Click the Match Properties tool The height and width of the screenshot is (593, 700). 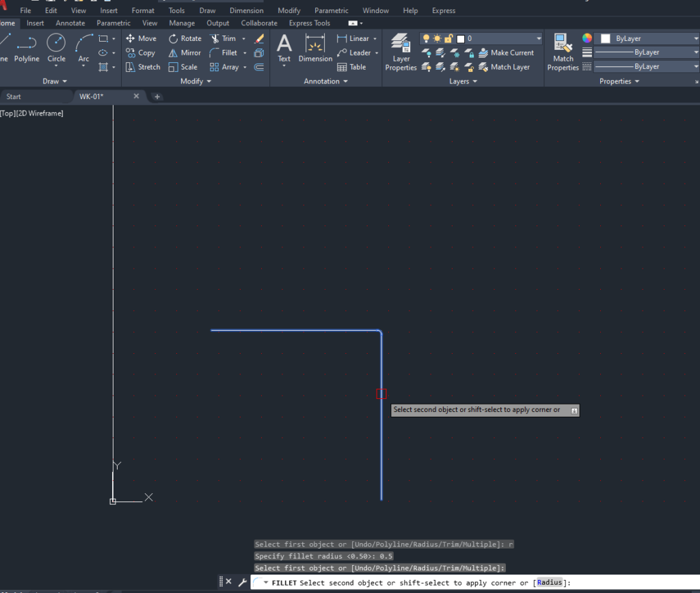563,53
